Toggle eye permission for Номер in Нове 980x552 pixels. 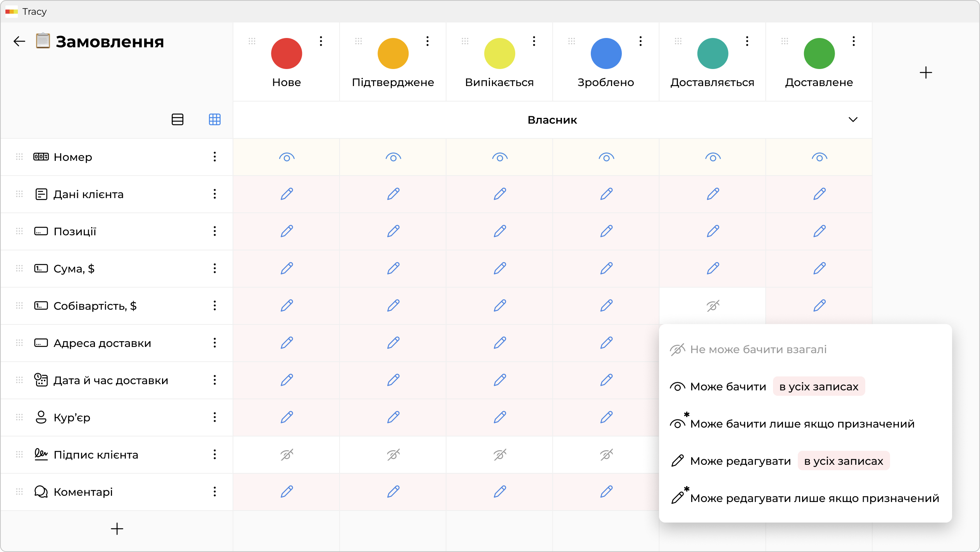tap(286, 157)
